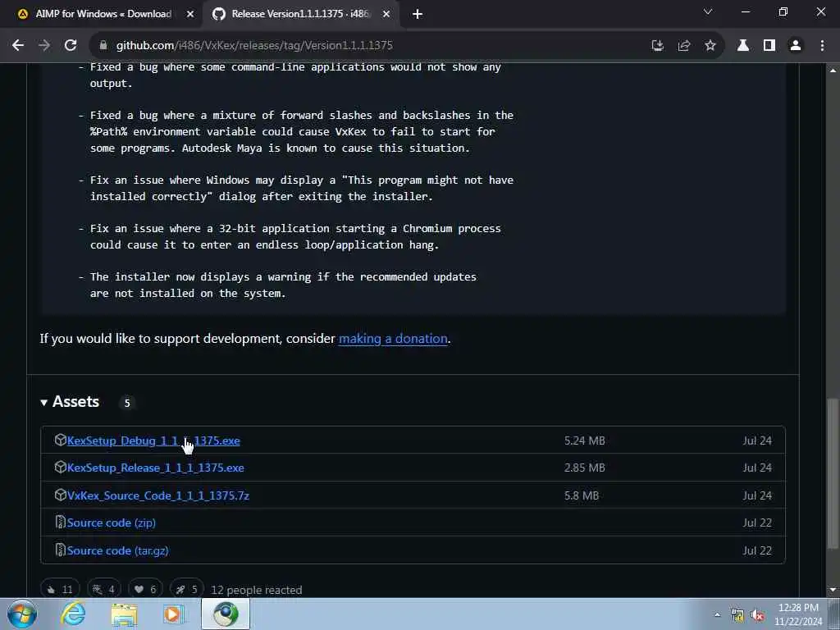Click the 5.24 MB size text

[584, 441]
